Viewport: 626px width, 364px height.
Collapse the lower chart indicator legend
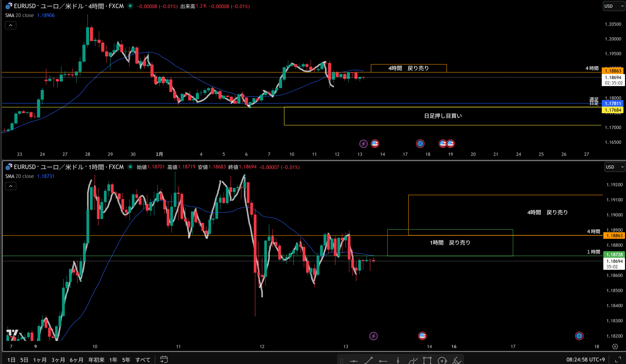11,186
